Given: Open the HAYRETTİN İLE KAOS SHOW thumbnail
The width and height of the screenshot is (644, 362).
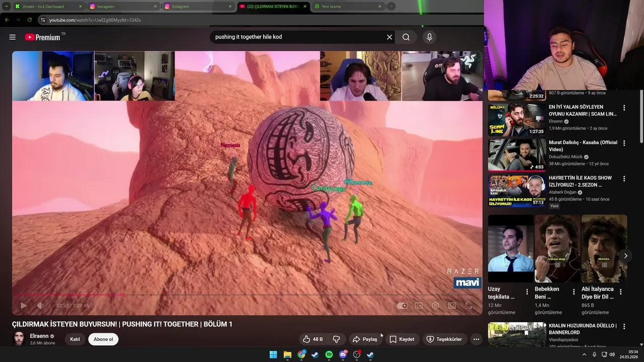Looking at the screenshot, I should coord(517,191).
